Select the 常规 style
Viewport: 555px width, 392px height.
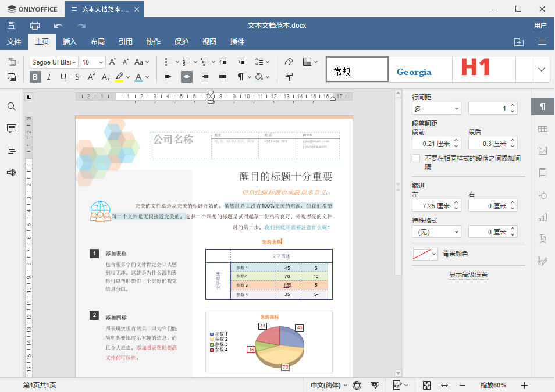(357, 69)
